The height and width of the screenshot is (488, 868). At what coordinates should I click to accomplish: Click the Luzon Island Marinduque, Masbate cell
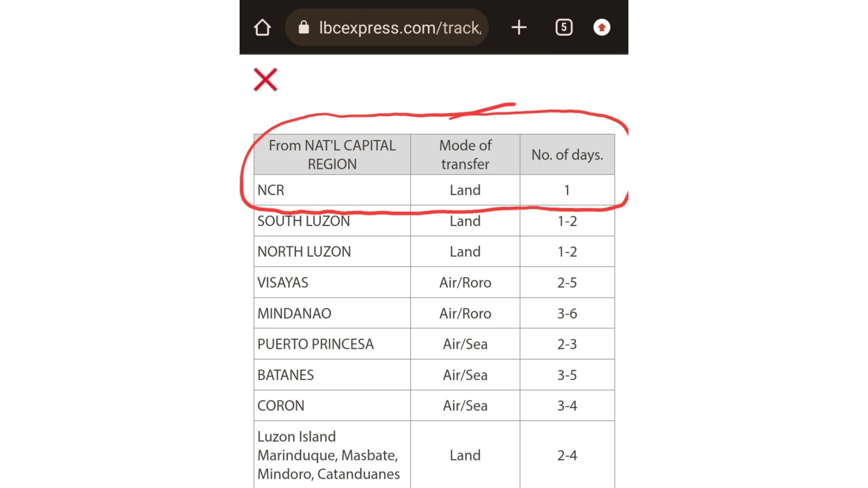click(332, 455)
